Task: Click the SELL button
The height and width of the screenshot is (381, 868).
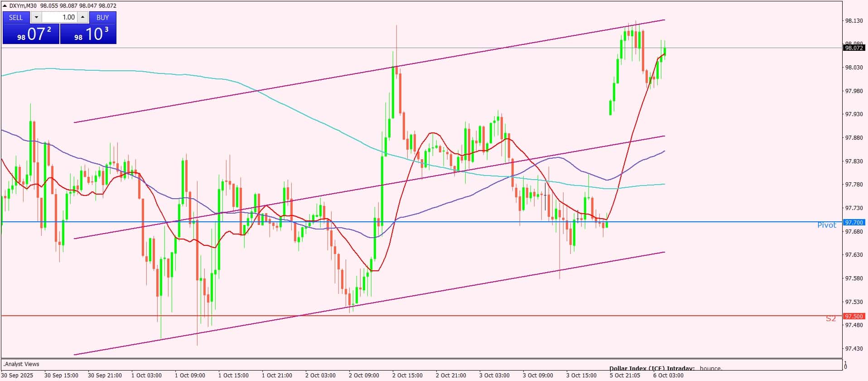Action: (16, 17)
